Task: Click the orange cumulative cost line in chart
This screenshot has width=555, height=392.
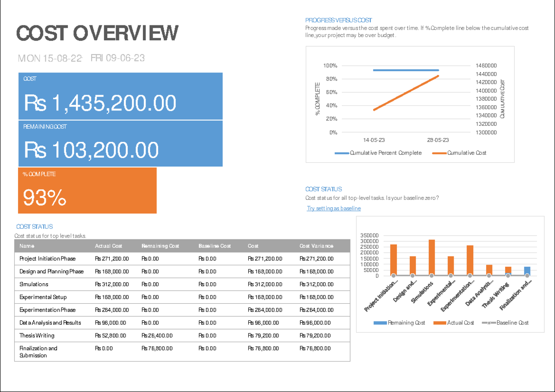Action: pos(406,93)
